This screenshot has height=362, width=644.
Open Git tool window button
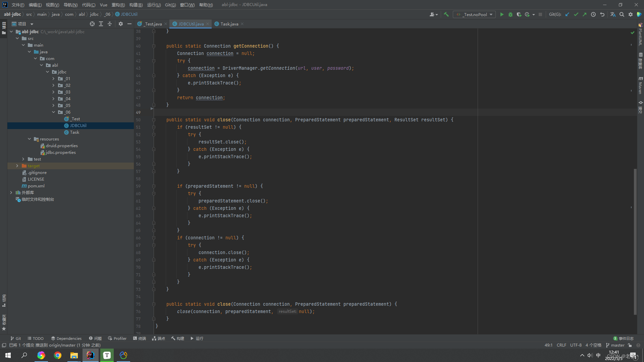coord(15,338)
